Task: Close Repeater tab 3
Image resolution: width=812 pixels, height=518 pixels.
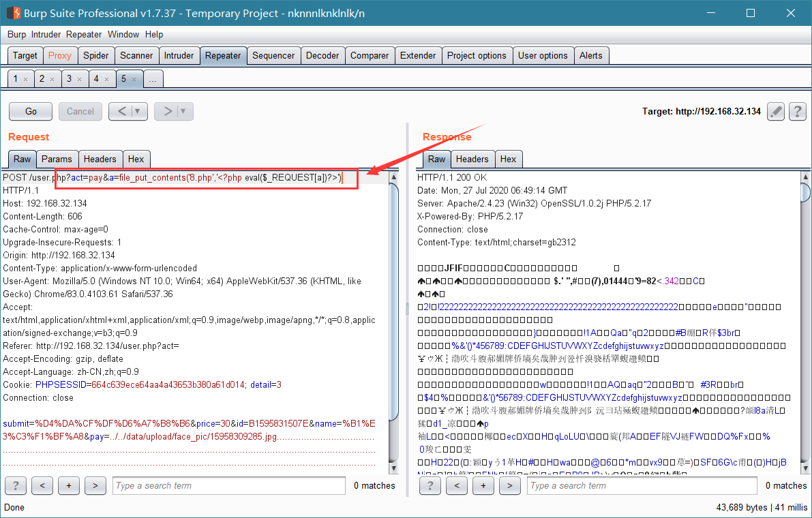Action: tap(79, 79)
